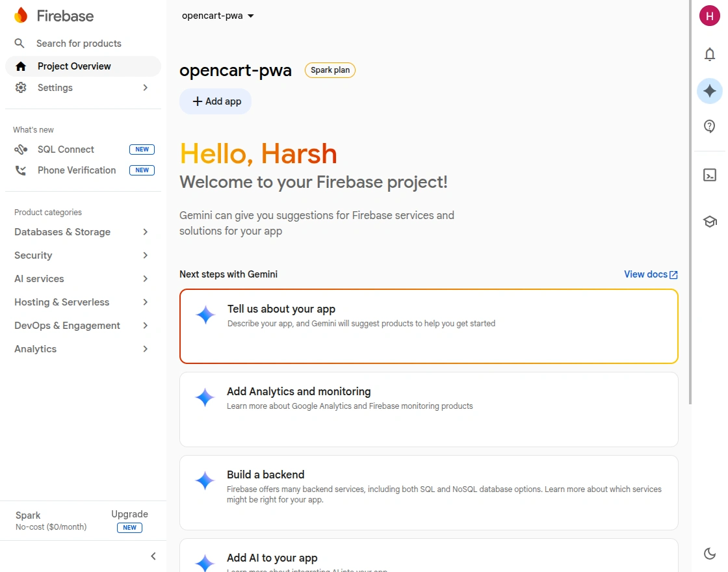Open notifications bell
Viewport: 728px width, 572px height.
pos(709,55)
